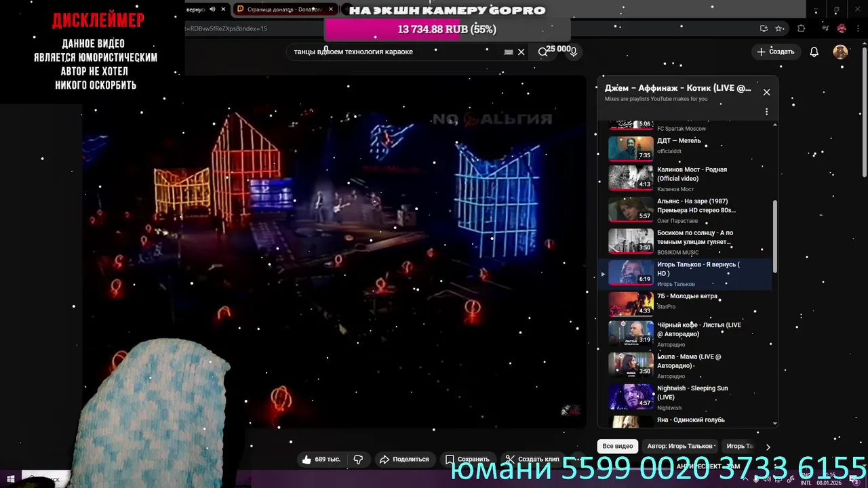
Task: Click the FC Spartak Moscow channel name
Action: point(682,129)
